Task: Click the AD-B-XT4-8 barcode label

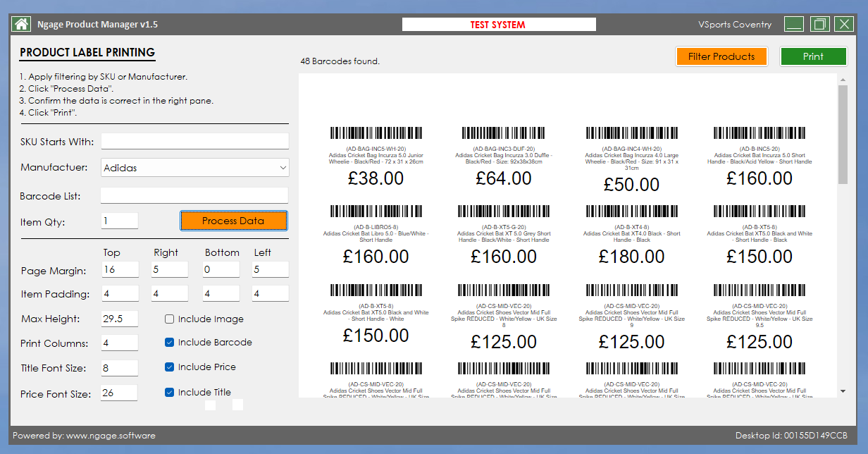Action: coord(632,235)
